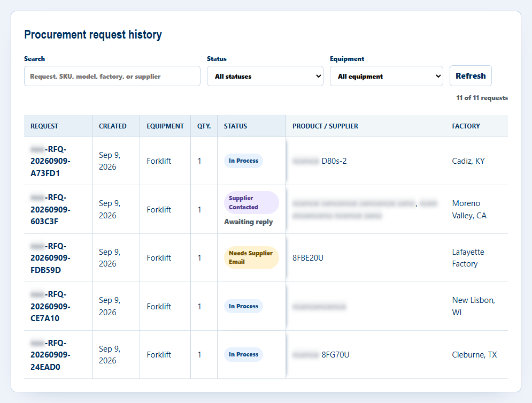
Task: Click the PRODUCT / SUPPLIER column header
Action: pyautogui.click(x=326, y=126)
